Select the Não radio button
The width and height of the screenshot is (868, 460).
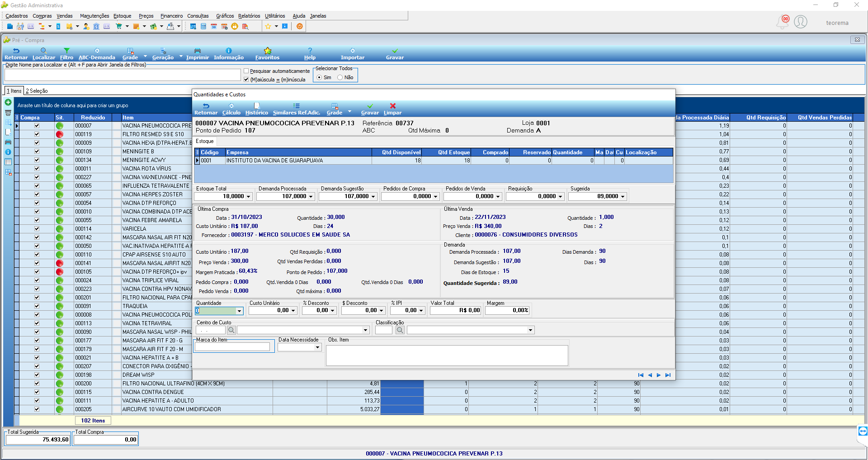point(340,77)
